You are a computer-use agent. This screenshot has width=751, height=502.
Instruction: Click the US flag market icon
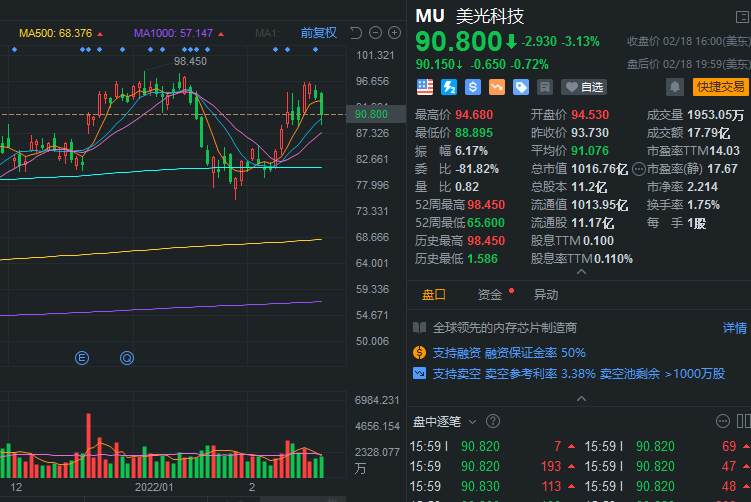coord(425,87)
